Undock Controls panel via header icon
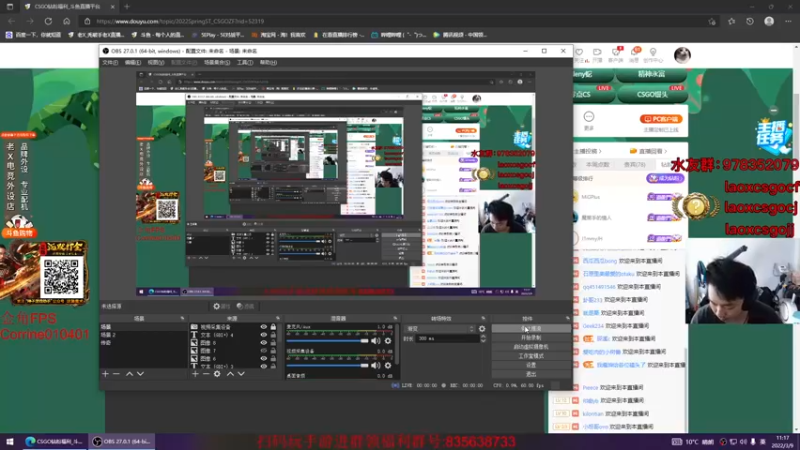This screenshot has width=800, height=450. click(567, 318)
